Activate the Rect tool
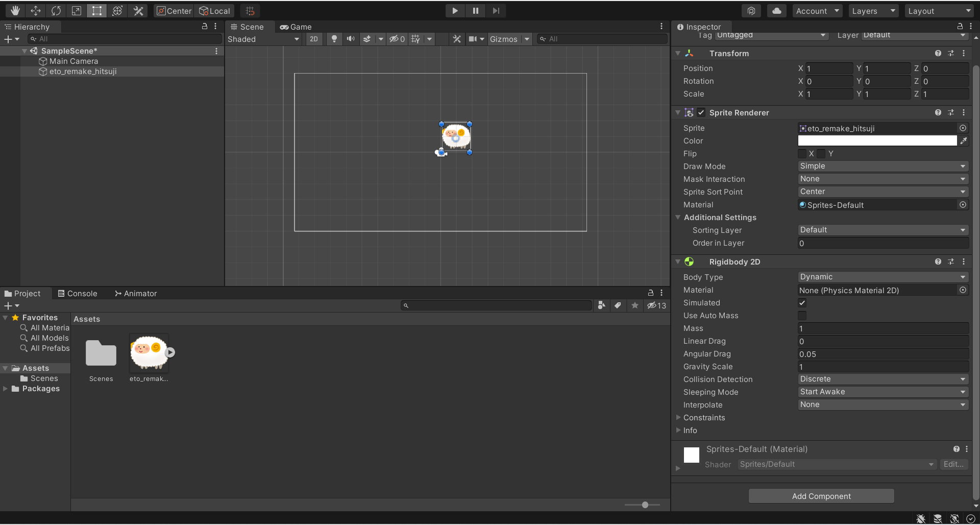Screen dimensions: 980x525 click(x=96, y=11)
